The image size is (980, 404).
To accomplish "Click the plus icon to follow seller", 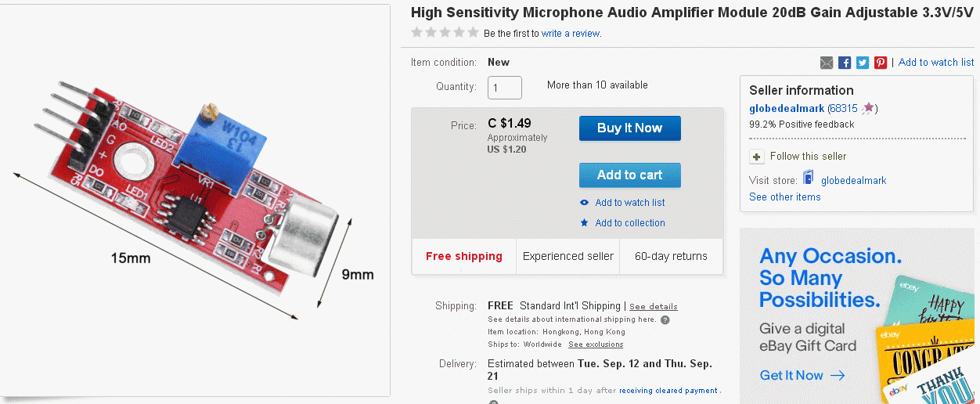I will click(757, 157).
